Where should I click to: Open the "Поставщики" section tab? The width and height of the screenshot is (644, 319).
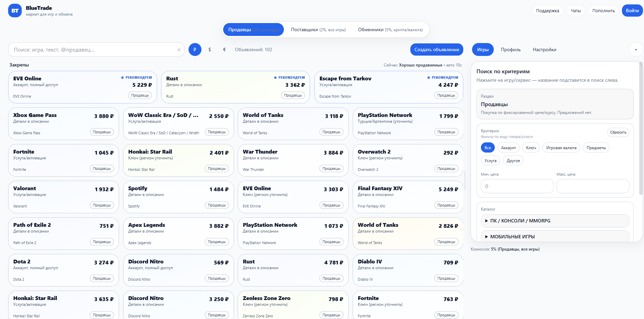point(318,29)
